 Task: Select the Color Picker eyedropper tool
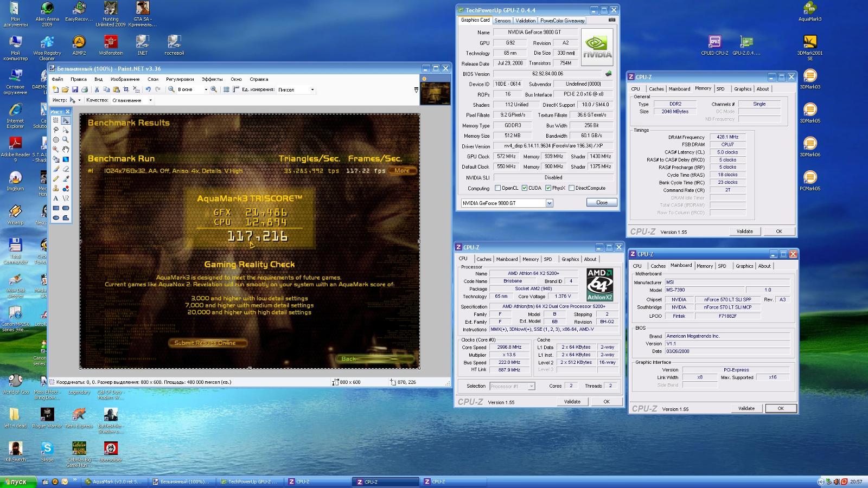(66, 178)
